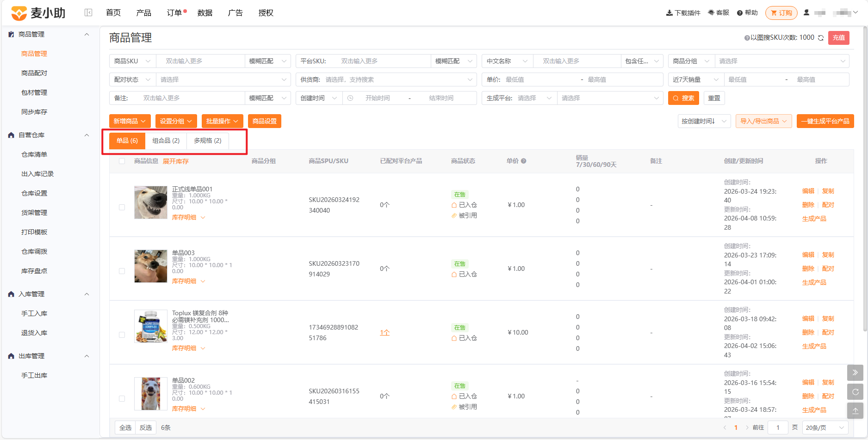Check the box for 正式线单品001

click(x=122, y=208)
